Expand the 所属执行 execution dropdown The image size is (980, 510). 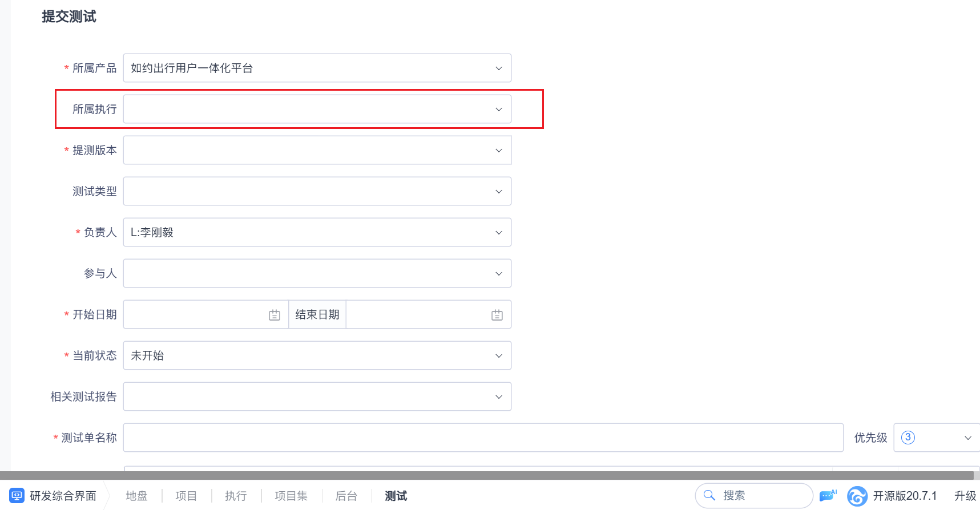click(x=317, y=109)
